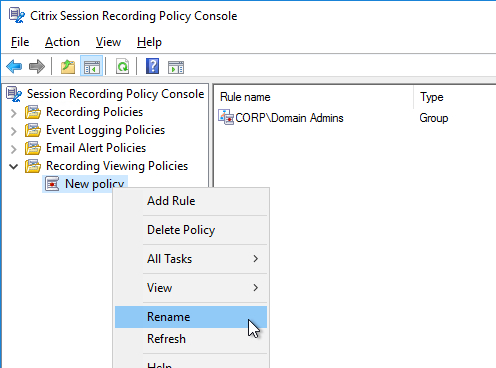Collapse the Recording Viewing Policies node
This screenshot has width=496, height=368.
pos(13,166)
